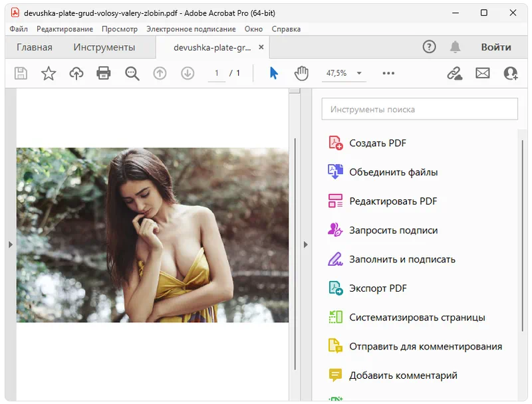Click the tools panel vertical scrollbar
This screenshot has height=404, width=532.
[x=523, y=235]
